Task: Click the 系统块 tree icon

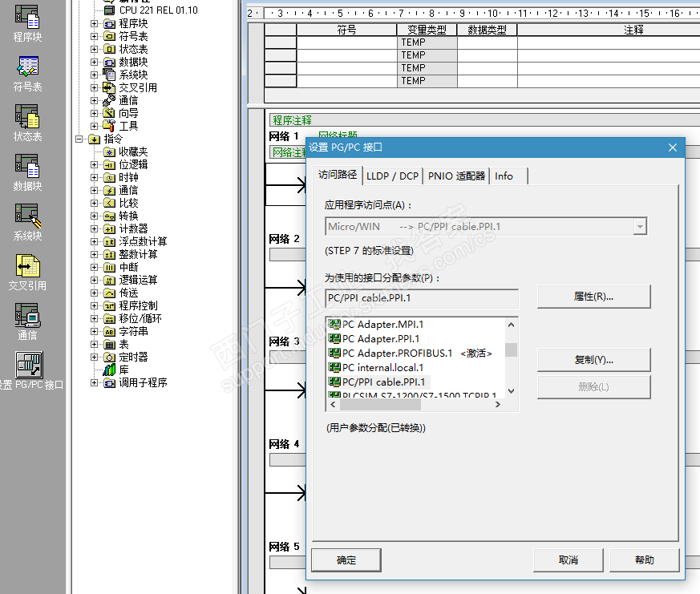Action: [x=109, y=75]
